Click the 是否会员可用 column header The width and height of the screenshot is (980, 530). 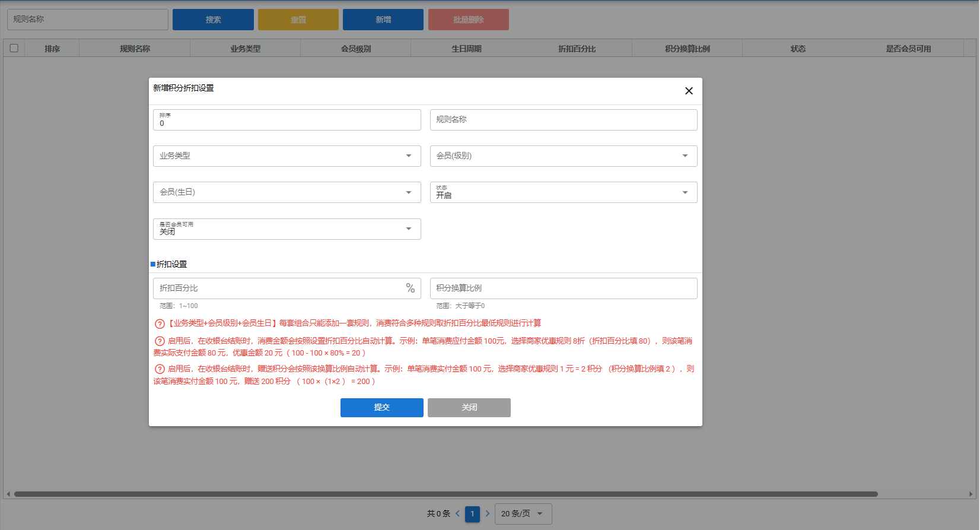point(908,49)
